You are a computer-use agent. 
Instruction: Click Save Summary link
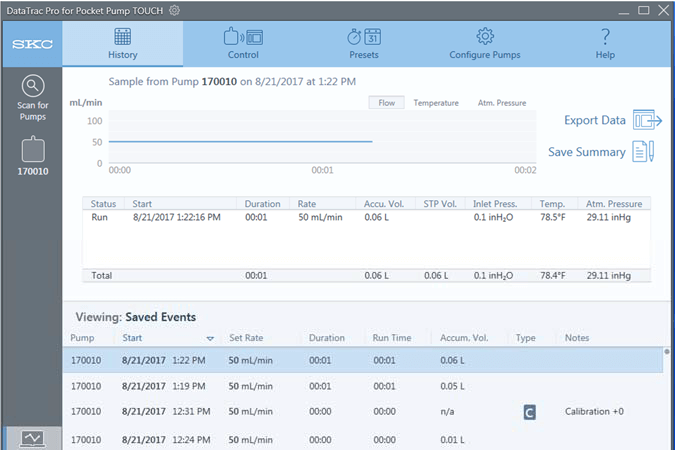click(586, 152)
